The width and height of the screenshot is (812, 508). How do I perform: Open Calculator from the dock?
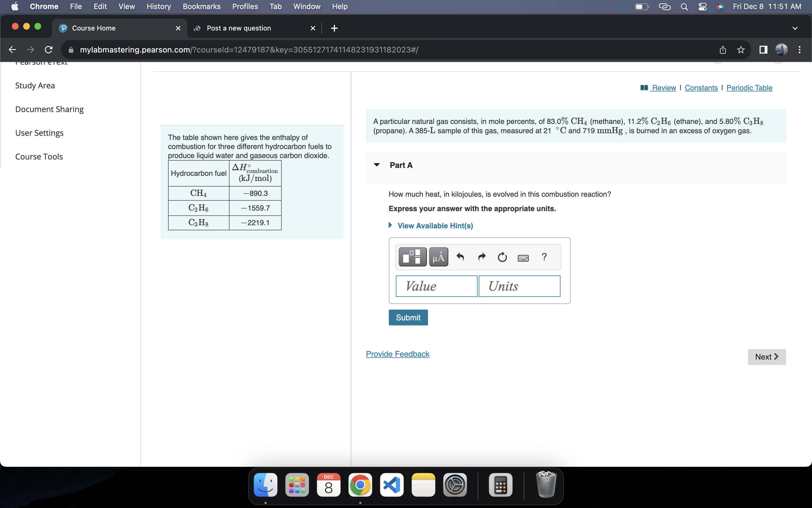(x=500, y=485)
